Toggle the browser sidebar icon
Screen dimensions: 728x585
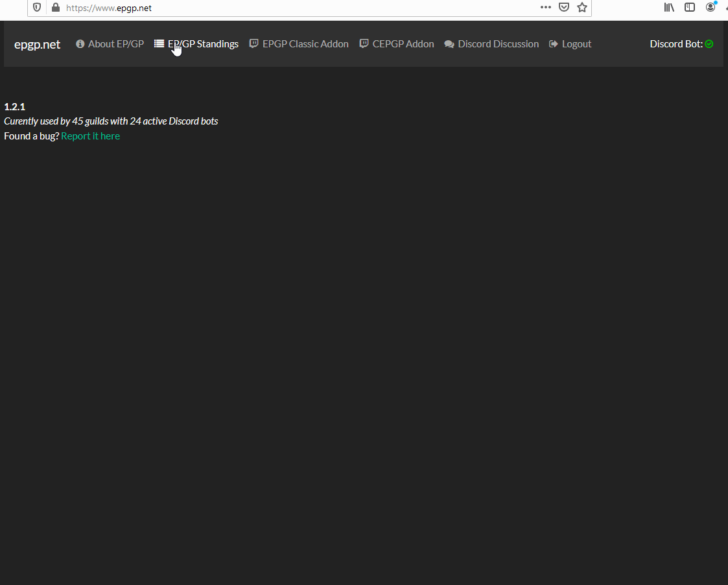coord(690,7)
